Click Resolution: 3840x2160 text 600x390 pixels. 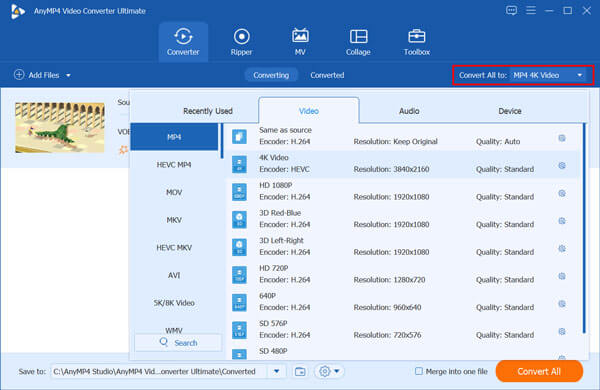click(391, 169)
